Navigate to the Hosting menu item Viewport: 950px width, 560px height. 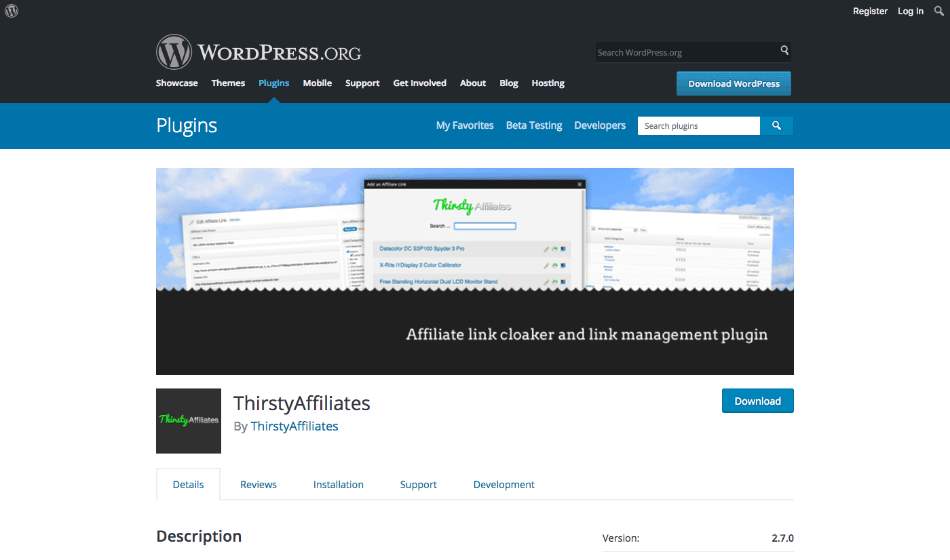(548, 83)
